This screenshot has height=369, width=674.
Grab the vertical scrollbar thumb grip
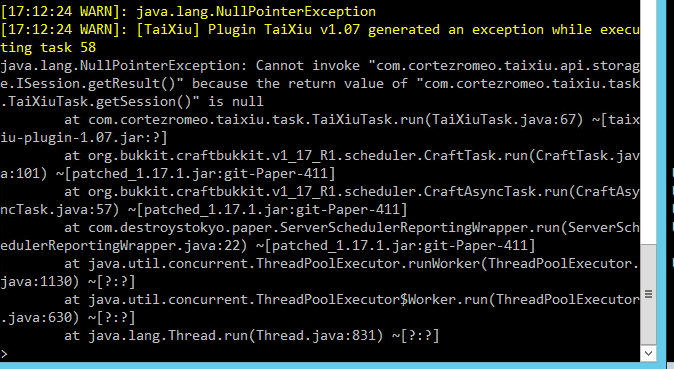648,294
